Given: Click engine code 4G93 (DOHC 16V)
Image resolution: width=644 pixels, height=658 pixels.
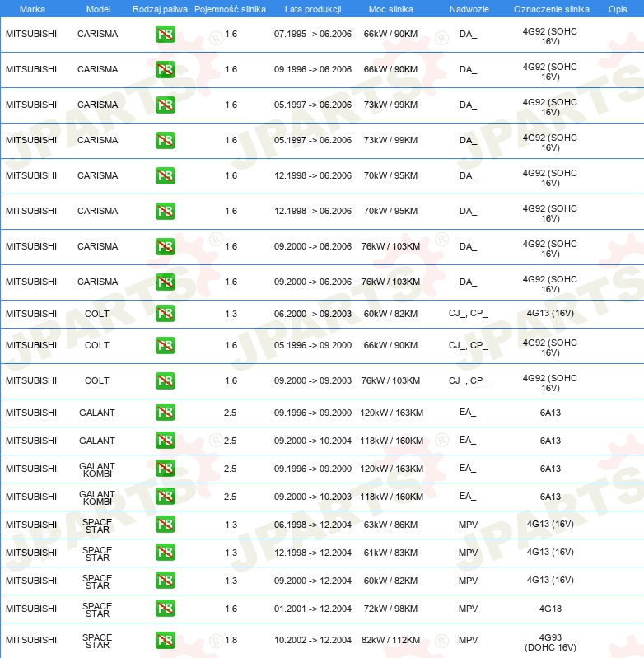Looking at the screenshot, I should point(550,642).
